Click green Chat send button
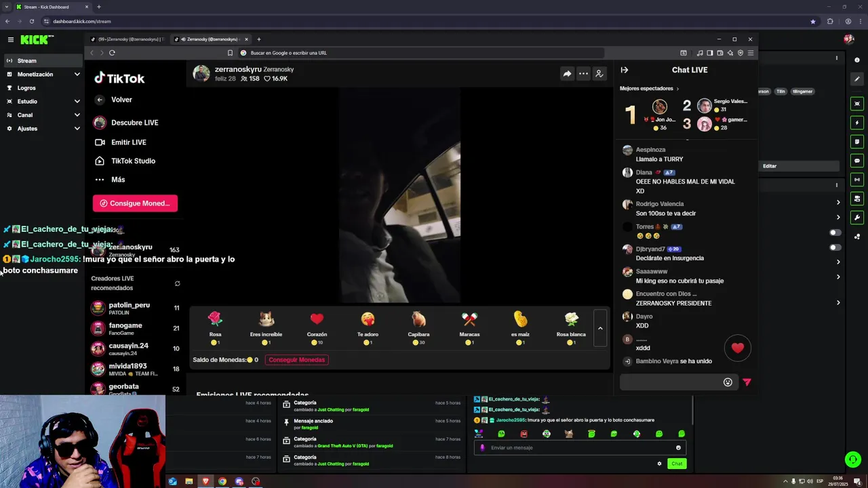 (x=676, y=464)
